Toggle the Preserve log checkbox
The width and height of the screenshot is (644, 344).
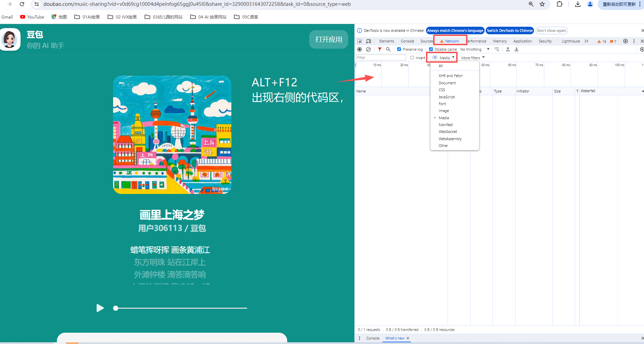(x=399, y=49)
